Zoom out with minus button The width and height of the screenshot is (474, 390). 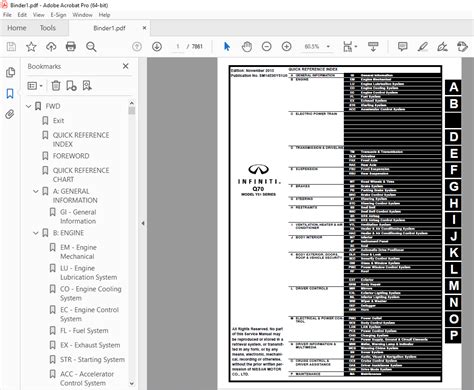click(x=267, y=47)
